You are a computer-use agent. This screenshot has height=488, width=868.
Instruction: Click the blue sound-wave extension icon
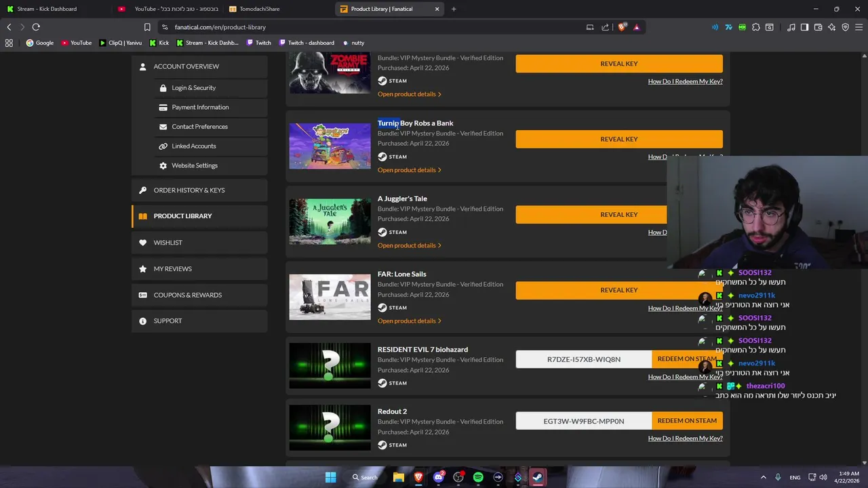(715, 27)
